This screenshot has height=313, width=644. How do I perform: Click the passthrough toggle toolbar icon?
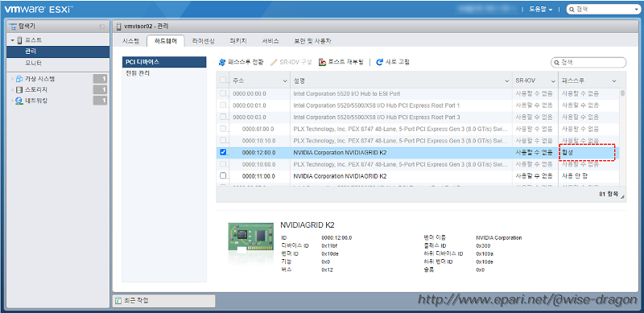(222, 62)
